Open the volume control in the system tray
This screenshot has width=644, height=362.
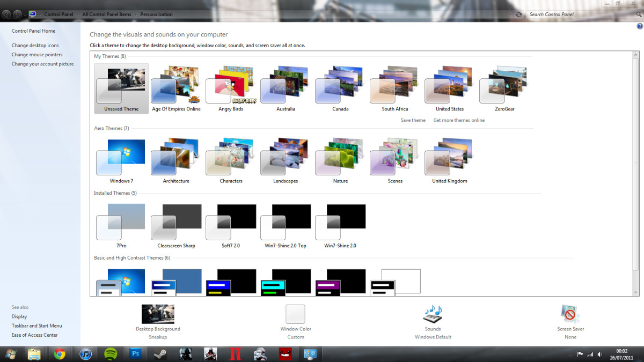tap(599, 354)
